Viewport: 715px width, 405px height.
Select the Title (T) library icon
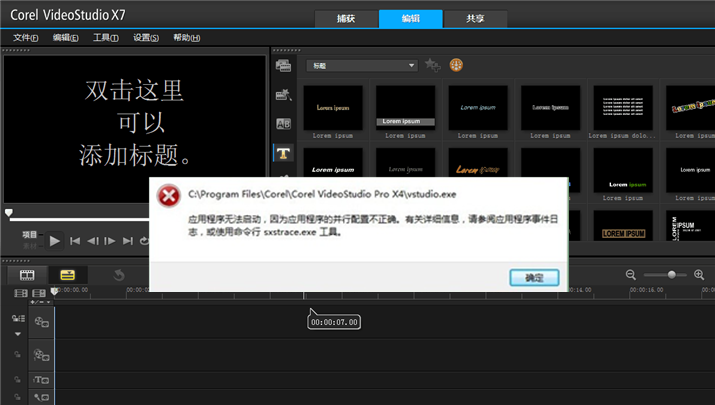tap(283, 153)
